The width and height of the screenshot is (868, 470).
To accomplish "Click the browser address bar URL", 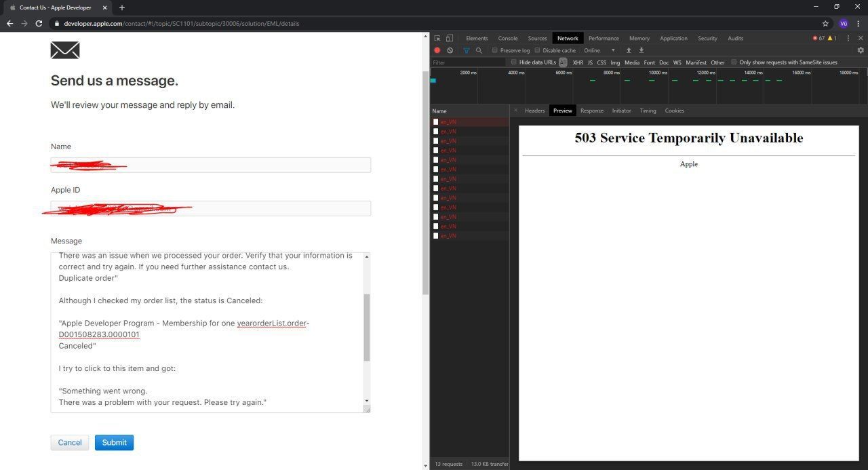I will point(182,23).
